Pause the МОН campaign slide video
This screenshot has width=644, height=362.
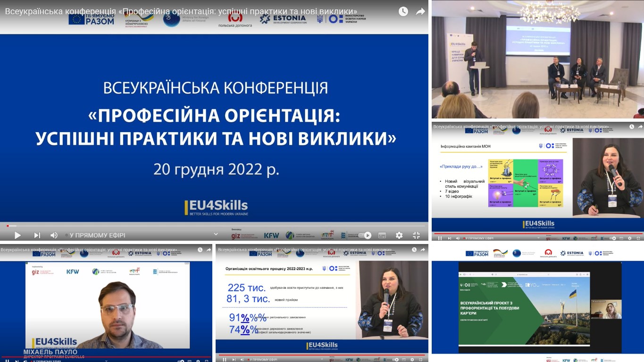click(440, 238)
